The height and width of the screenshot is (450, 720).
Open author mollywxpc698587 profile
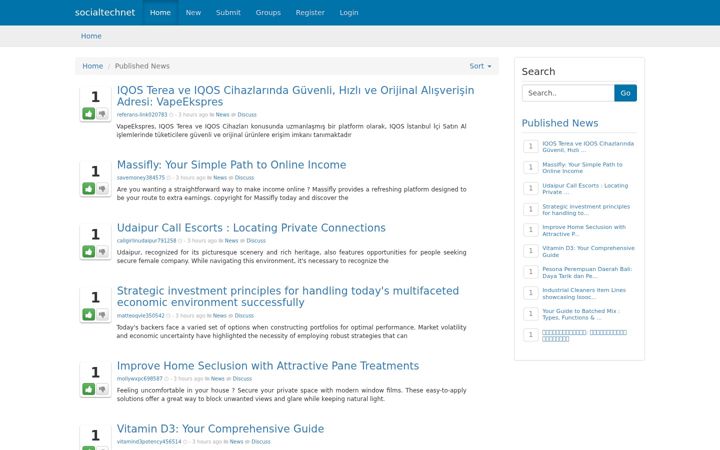(x=140, y=379)
